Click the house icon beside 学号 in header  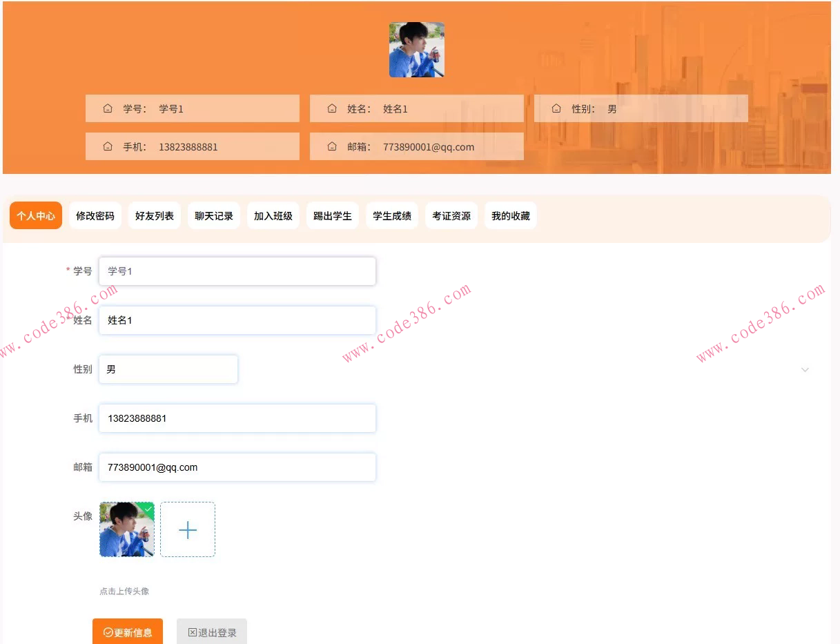coord(108,108)
